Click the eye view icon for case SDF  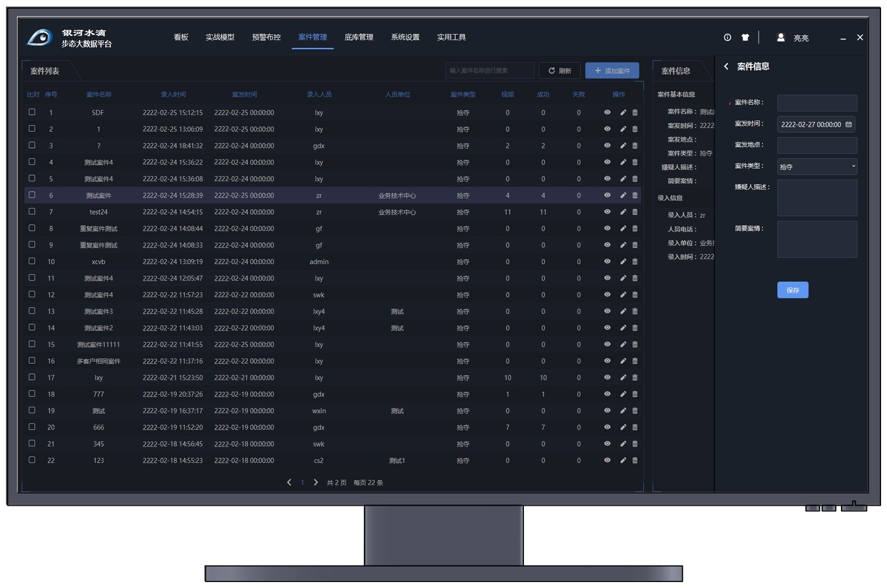tap(607, 113)
